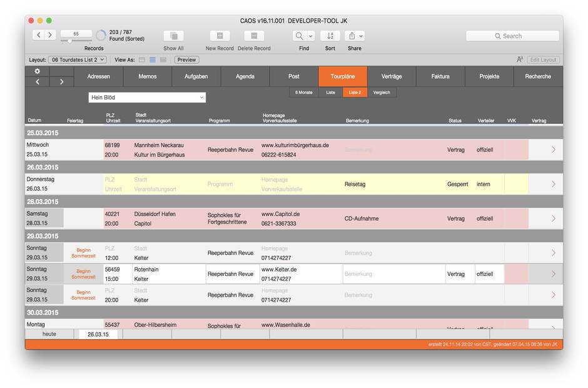This screenshot has width=588, height=388.
Task: Switch to Table view icon
Action: [163, 59]
